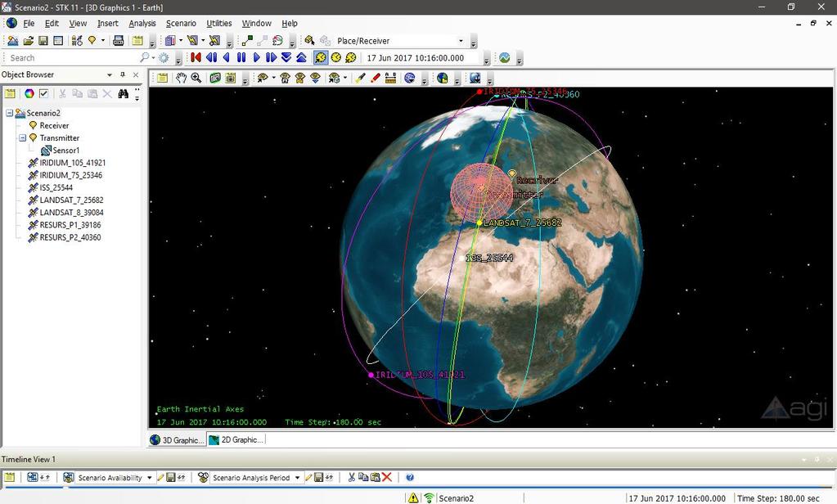The width and height of the screenshot is (837, 504).
Task: Click the timeline scissors cut icon
Action: 351,477
